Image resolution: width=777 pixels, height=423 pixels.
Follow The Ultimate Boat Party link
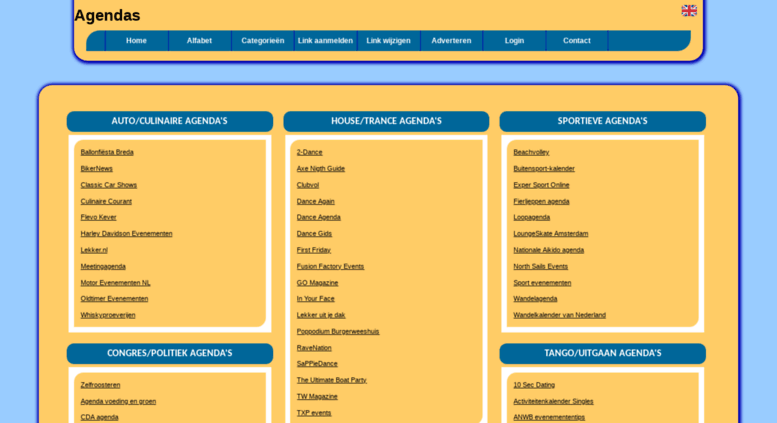pos(332,379)
